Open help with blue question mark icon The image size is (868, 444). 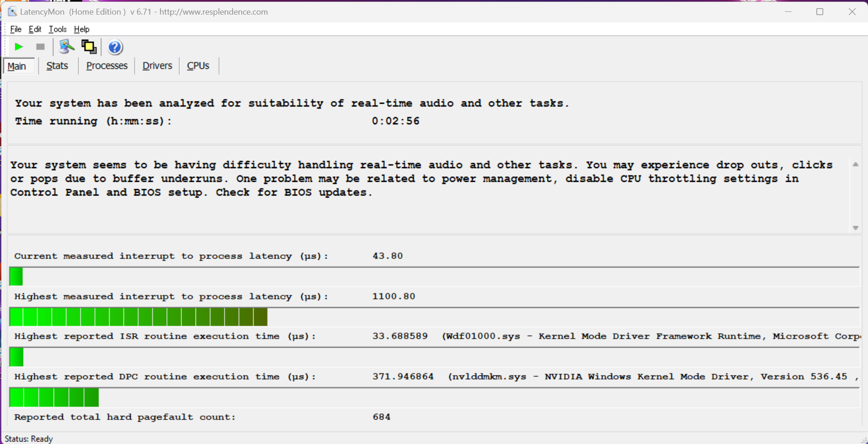tap(115, 47)
